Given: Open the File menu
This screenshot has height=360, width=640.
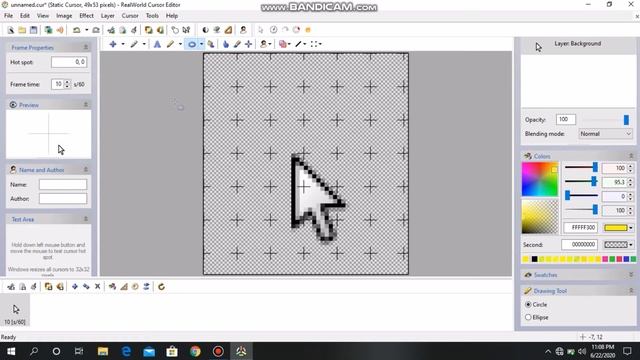Looking at the screenshot, I should (x=8, y=16).
